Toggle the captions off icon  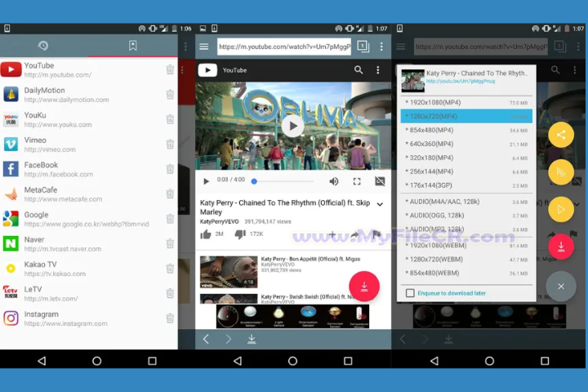[x=380, y=181]
